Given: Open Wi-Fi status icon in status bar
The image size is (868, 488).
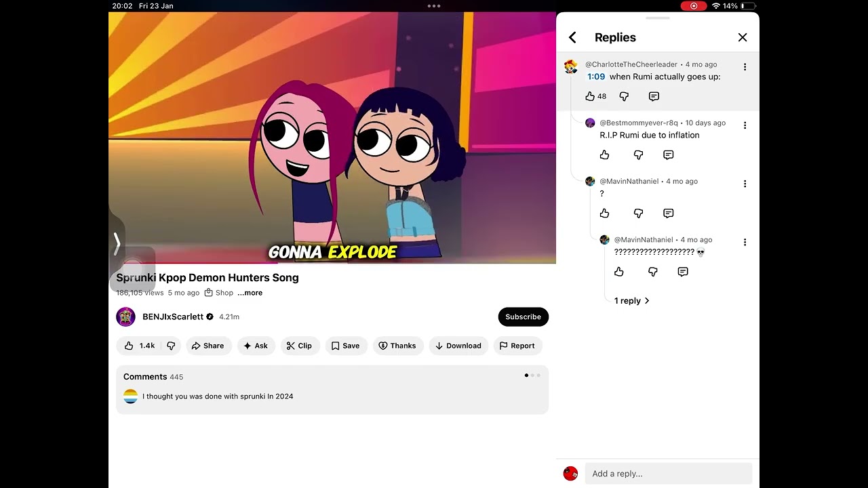Looking at the screenshot, I should 715,6.
